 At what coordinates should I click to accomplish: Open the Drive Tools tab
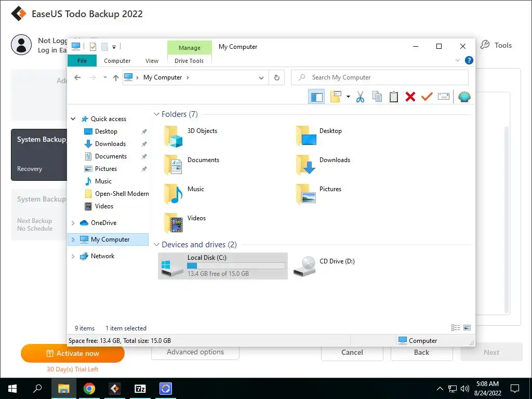(189, 61)
